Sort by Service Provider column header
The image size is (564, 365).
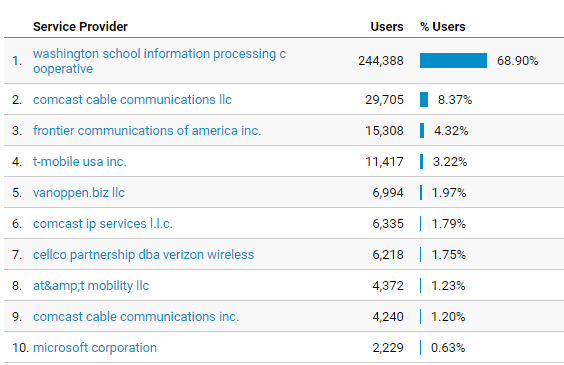click(x=80, y=27)
